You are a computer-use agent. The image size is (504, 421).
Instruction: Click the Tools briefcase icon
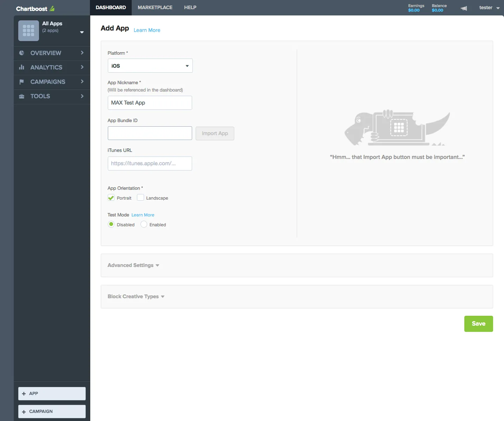pos(22,96)
